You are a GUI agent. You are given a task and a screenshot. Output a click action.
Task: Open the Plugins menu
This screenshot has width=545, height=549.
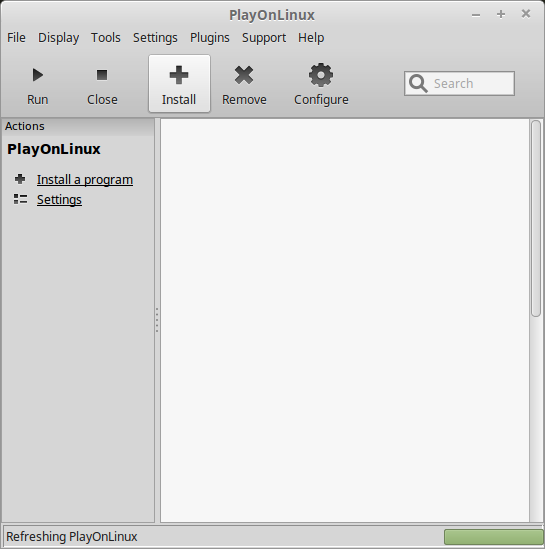tap(210, 37)
